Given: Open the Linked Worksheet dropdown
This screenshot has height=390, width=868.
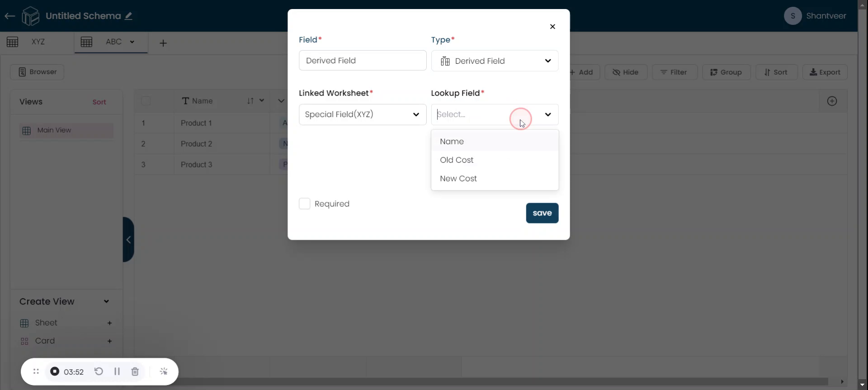Looking at the screenshot, I should tap(362, 114).
